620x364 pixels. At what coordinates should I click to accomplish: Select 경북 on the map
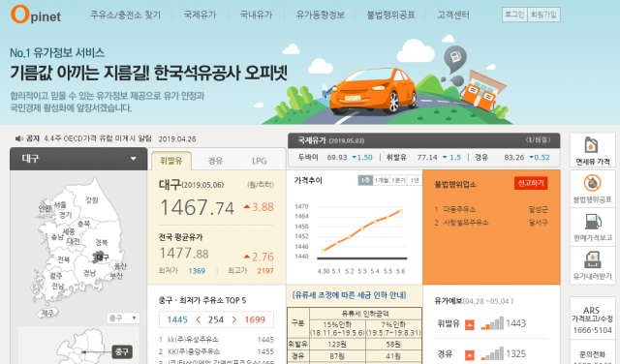click(102, 242)
